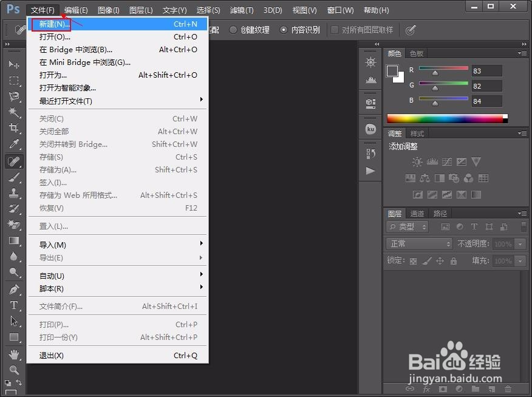Viewport: 532px width, 397px height.
Task: Expand the 自动(U) submenu
Action: (x=117, y=276)
